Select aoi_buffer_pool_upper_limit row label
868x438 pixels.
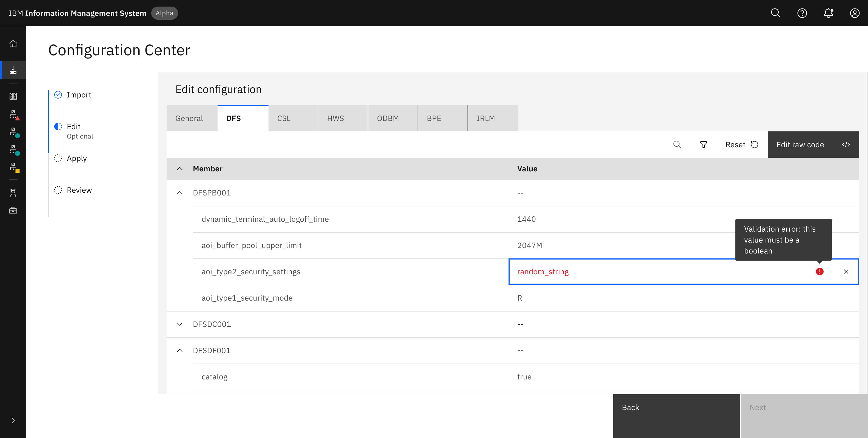tap(251, 246)
